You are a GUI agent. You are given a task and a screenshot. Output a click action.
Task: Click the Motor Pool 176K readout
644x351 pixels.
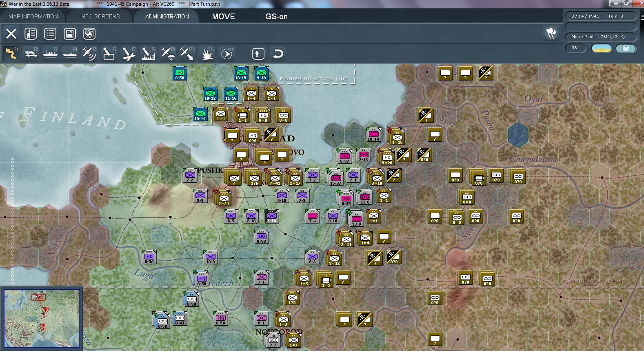coord(601,37)
